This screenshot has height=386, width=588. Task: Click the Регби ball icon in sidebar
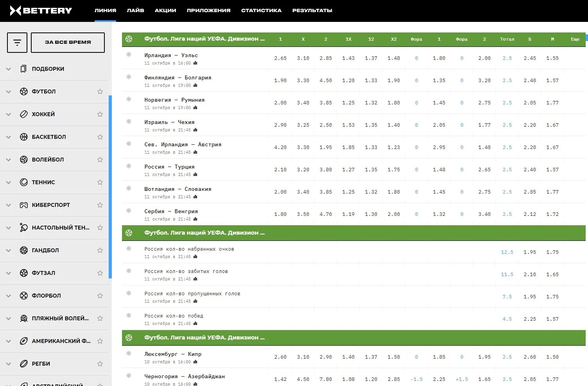click(24, 364)
